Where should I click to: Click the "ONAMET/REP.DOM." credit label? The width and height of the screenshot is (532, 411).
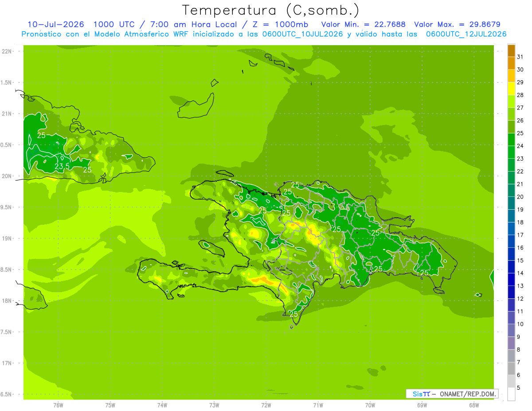coord(467,394)
